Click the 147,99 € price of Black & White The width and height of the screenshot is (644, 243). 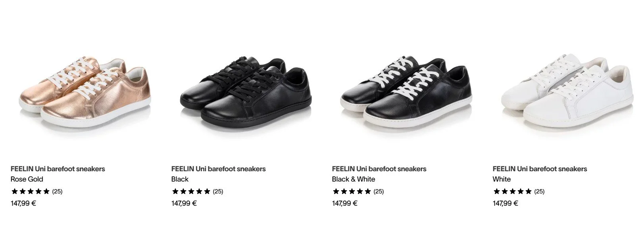(345, 204)
